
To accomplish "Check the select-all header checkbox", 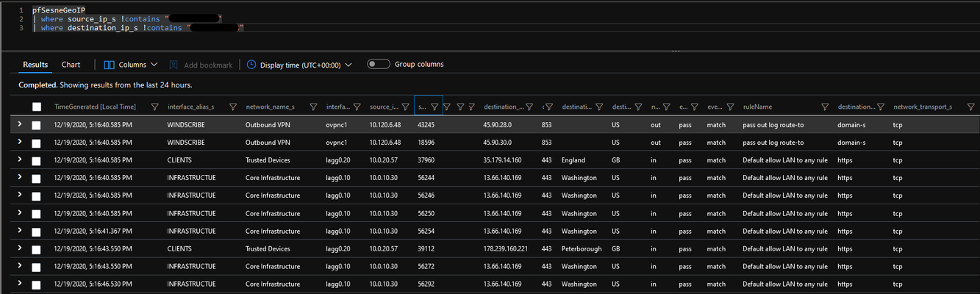I will tap(37, 107).
